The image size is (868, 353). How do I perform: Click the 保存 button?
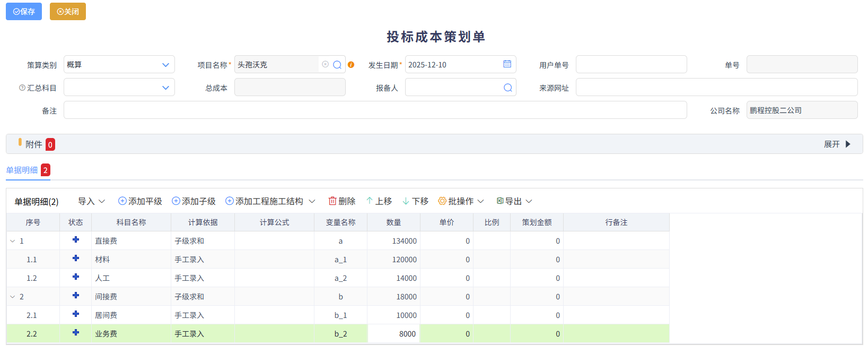point(24,12)
